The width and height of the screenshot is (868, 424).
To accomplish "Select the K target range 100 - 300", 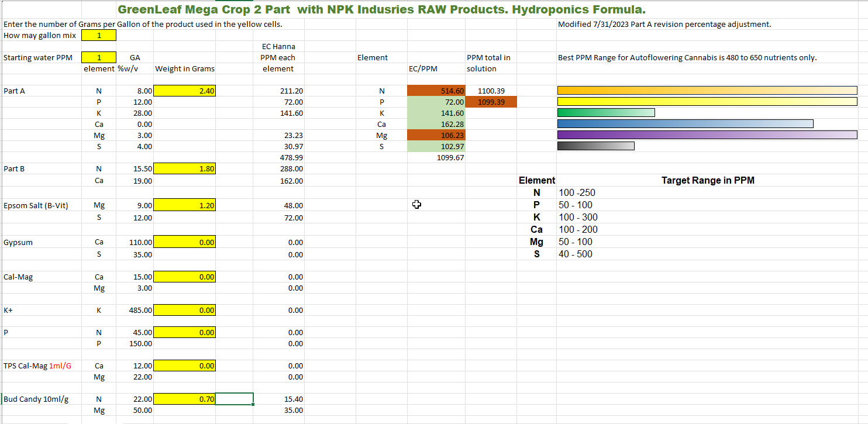I will coord(578,218).
